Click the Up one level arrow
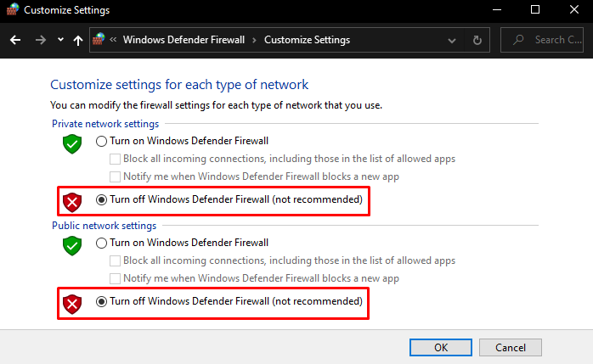This screenshot has width=593, height=364. click(x=78, y=40)
